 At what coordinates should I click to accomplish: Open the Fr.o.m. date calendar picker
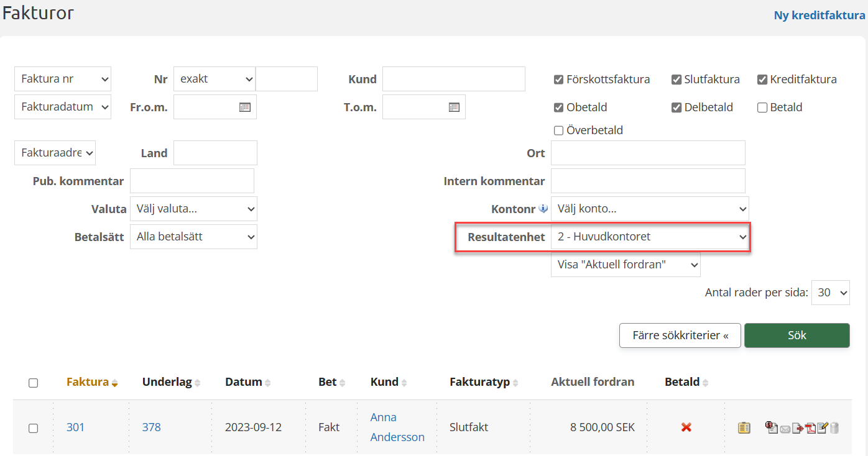coord(245,107)
